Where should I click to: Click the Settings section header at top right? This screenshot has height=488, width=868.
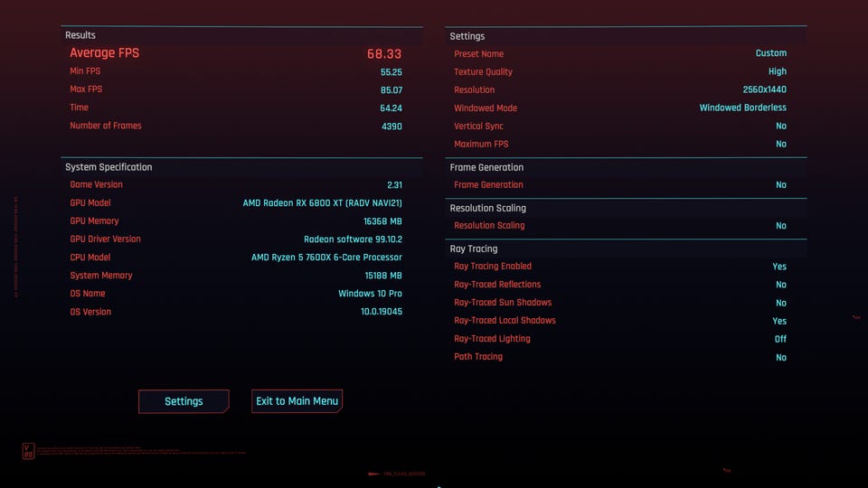pos(467,36)
